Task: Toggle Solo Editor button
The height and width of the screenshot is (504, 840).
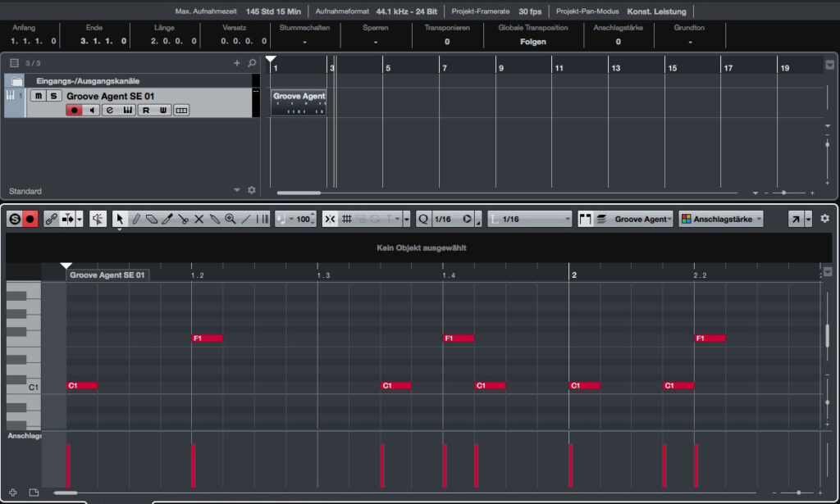Action: coord(15,219)
